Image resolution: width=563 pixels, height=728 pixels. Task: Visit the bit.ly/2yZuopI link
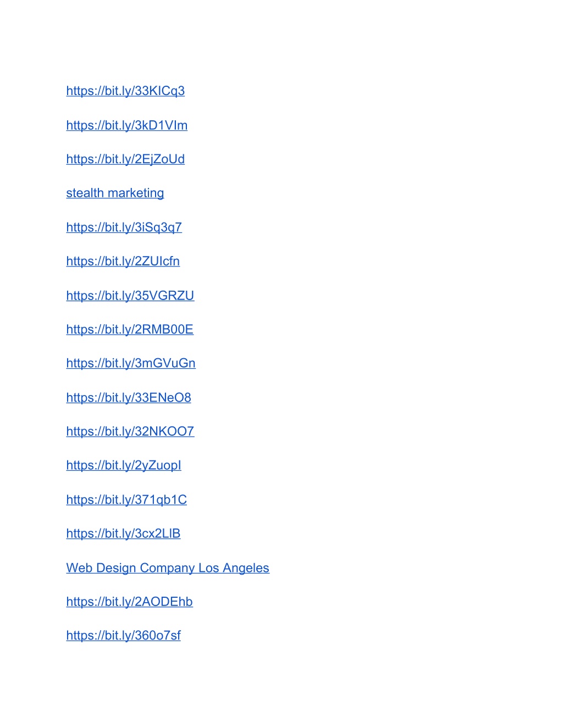[x=124, y=466]
